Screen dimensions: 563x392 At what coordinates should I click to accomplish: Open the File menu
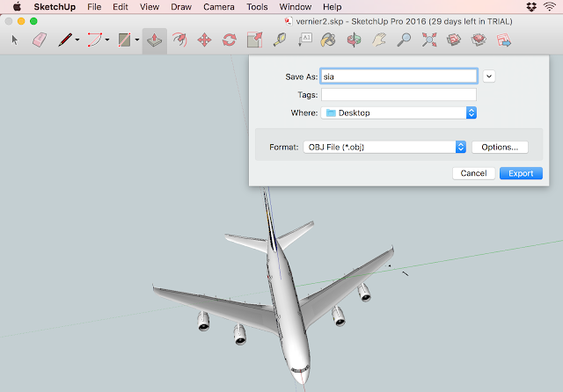click(x=94, y=7)
